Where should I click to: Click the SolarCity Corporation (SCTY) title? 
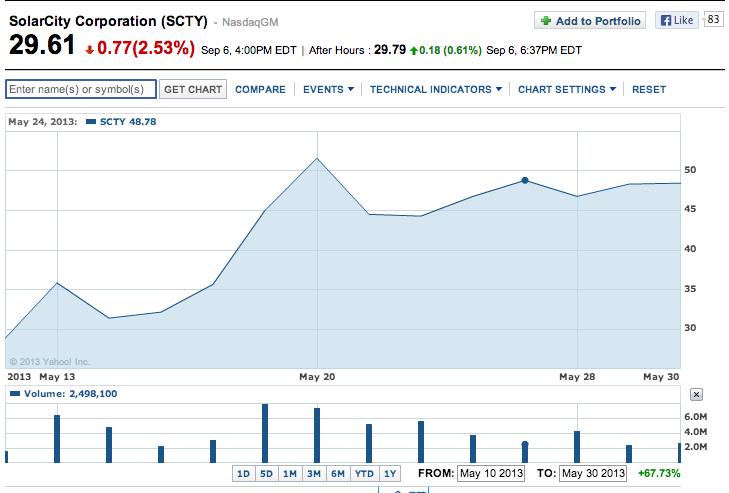[x=108, y=21]
